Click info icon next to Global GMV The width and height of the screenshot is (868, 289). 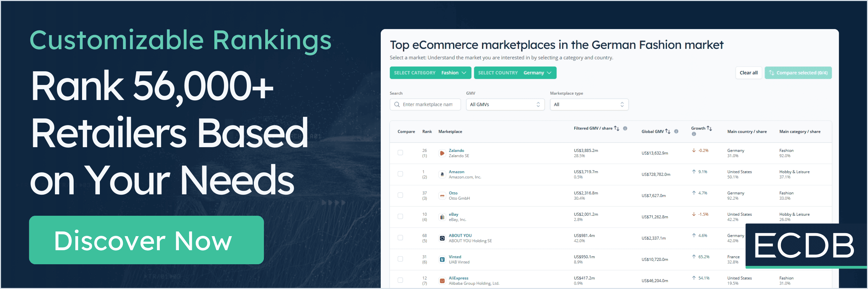coord(676,131)
